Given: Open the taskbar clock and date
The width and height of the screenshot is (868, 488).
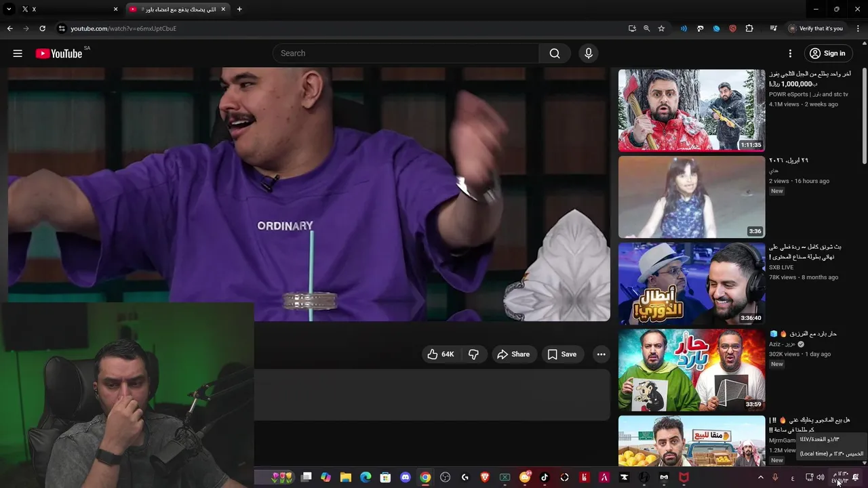Looking at the screenshot, I should pyautogui.click(x=840, y=477).
